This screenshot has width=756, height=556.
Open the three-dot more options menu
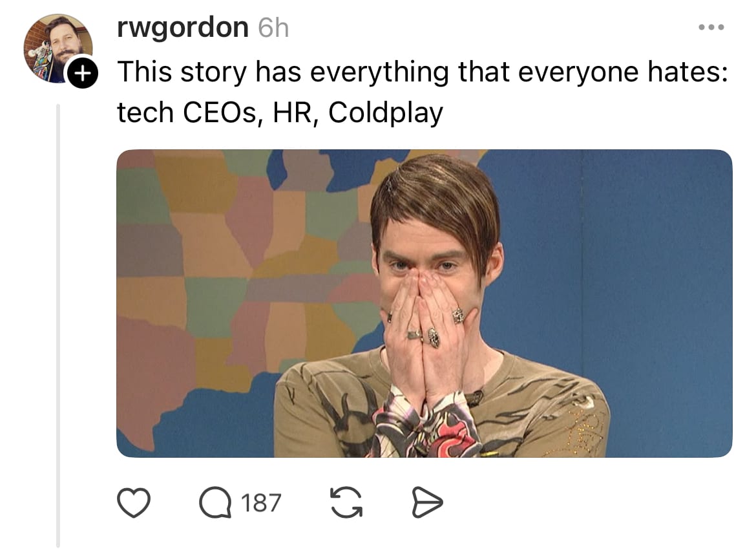point(711,28)
